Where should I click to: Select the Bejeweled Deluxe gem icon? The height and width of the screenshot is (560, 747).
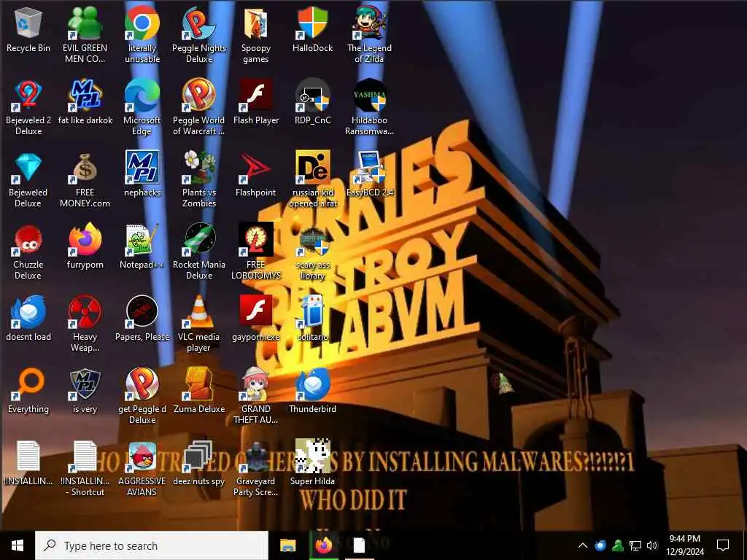click(28, 179)
